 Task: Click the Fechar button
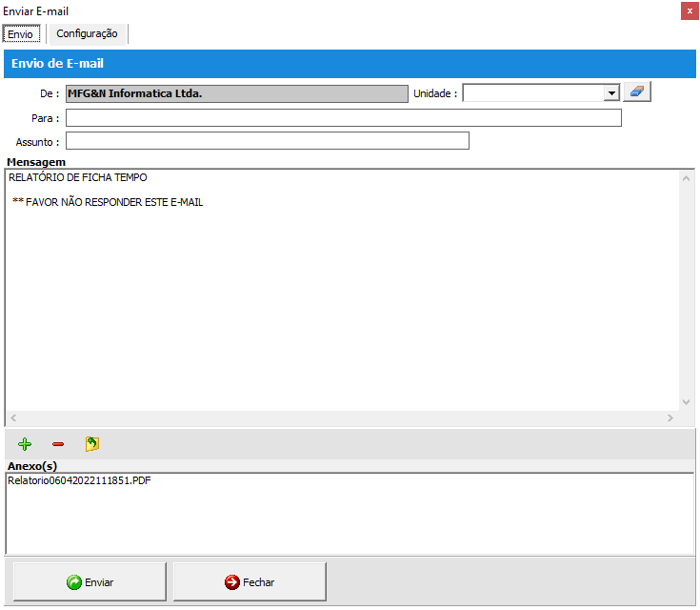[x=250, y=581]
